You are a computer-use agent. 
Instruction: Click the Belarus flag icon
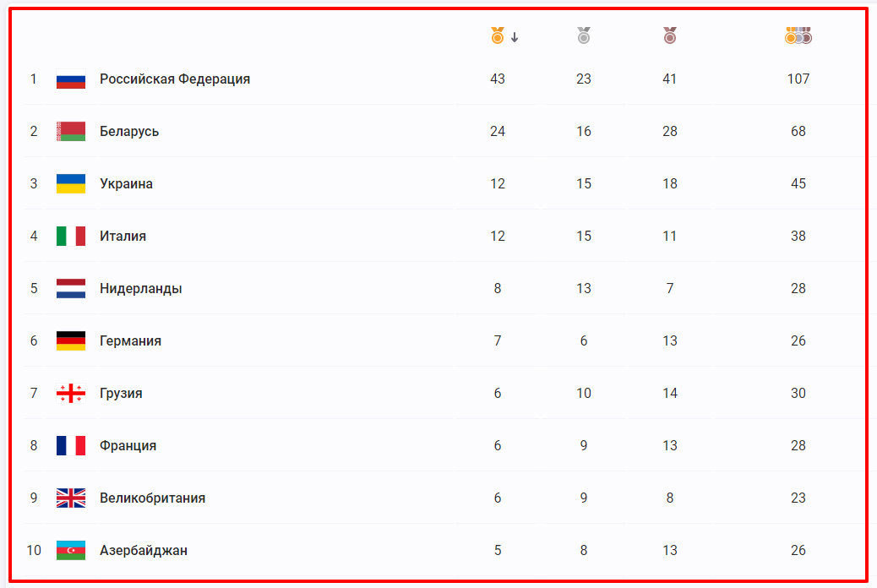click(71, 132)
